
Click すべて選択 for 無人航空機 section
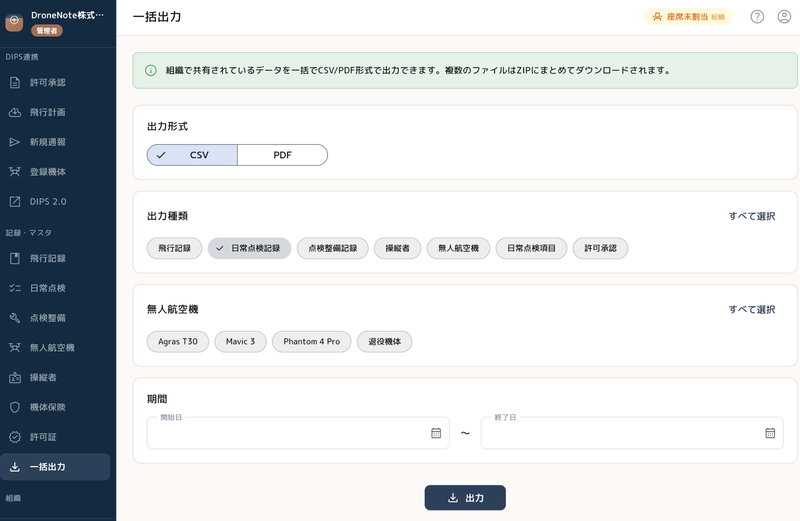pyautogui.click(x=751, y=309)
